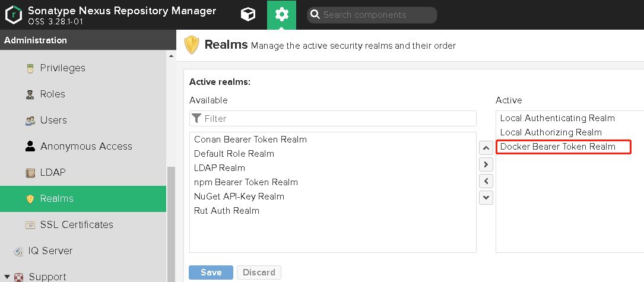Click the Discard button
The height and width of the screenshot is (282, 644).
click(x=259, y=273)
